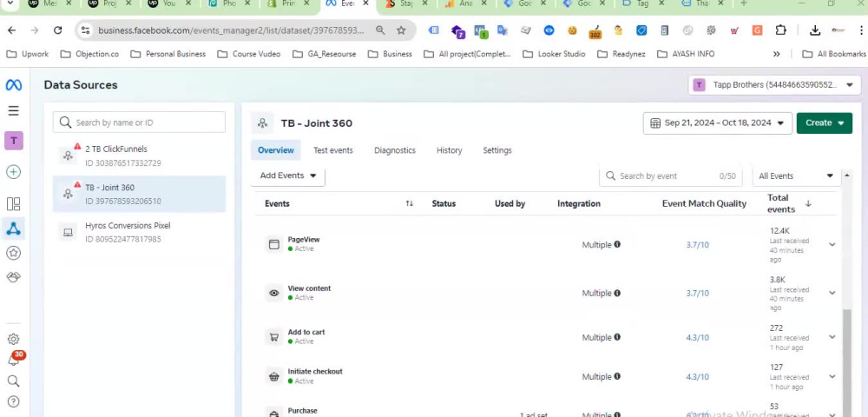The image size is (868, 417).
Task: Open the Help question mark icon
Action: click(x=14, y=401)
